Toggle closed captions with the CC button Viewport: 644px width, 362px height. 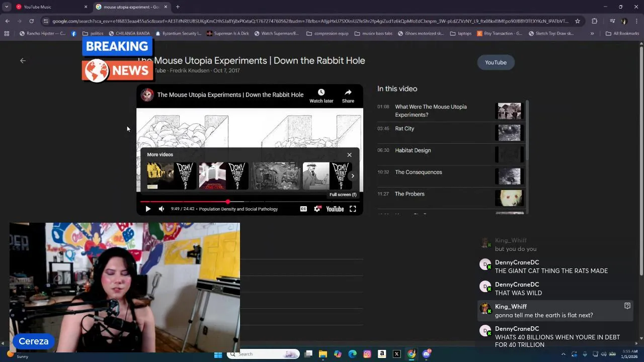tap(303, 209)
